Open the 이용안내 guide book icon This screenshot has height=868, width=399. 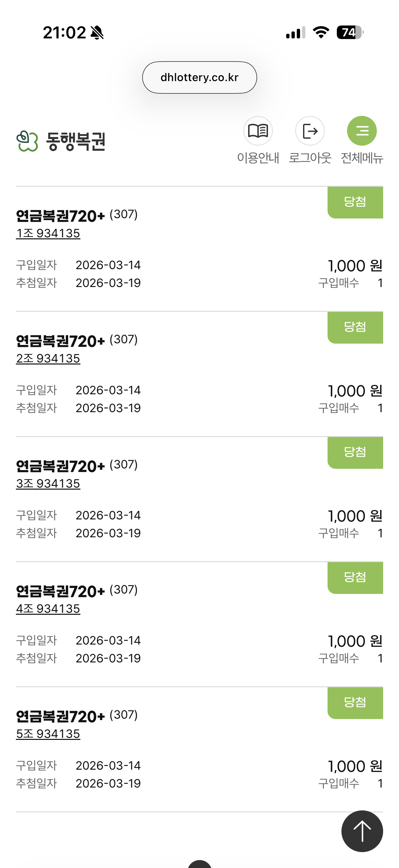258,131
